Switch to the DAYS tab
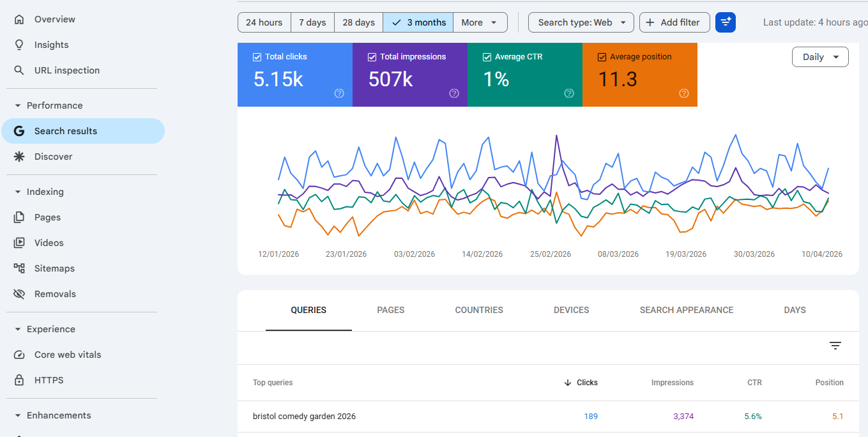The width and height of the screenshot is (868, 437). [x=795, y=310]
